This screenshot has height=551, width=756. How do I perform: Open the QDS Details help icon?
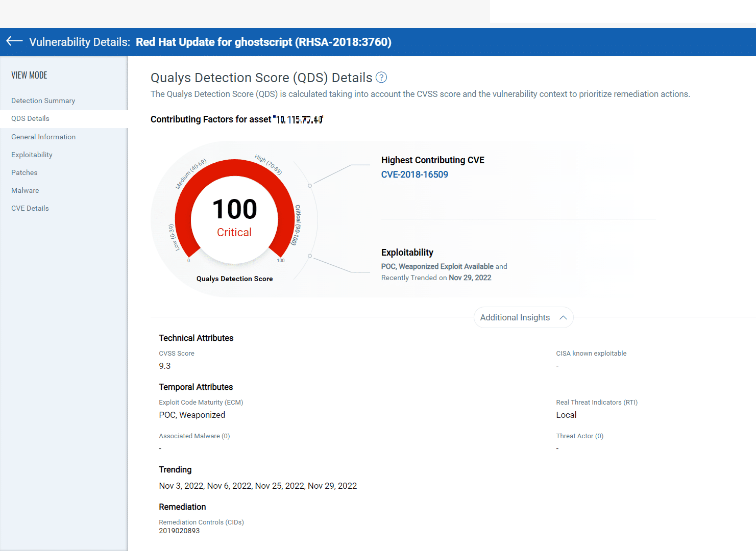pyautogui.click(x=381, y=78)
